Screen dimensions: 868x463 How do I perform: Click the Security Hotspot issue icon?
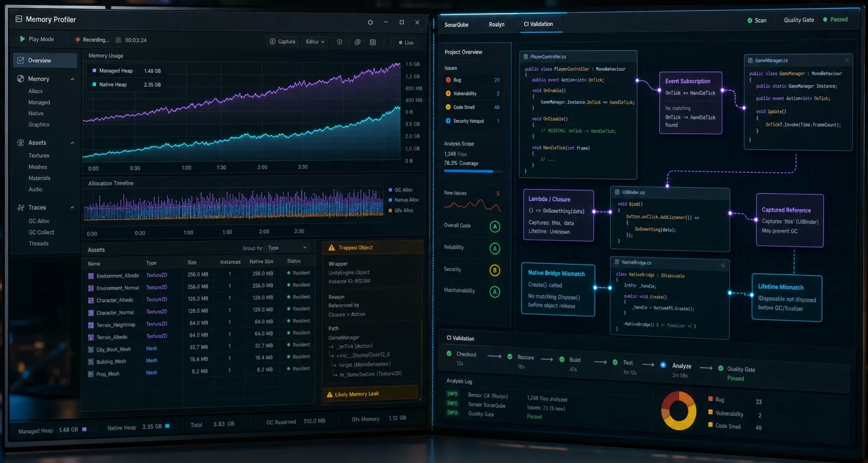point(448,121)
